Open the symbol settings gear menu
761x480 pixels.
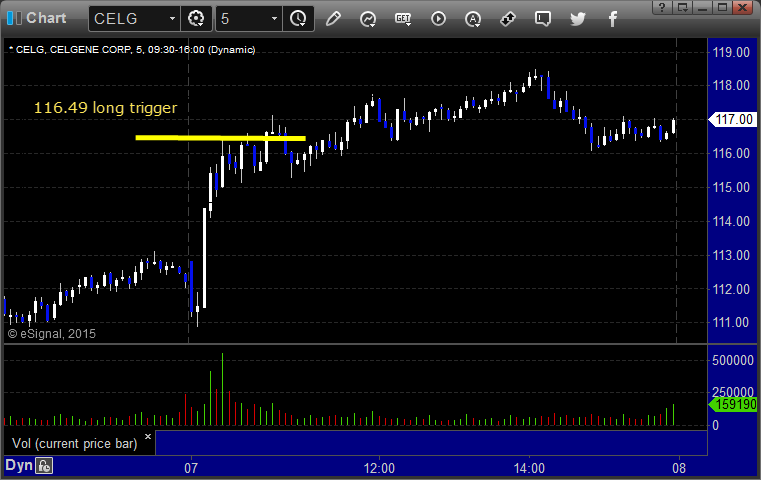tap(196, 19)
